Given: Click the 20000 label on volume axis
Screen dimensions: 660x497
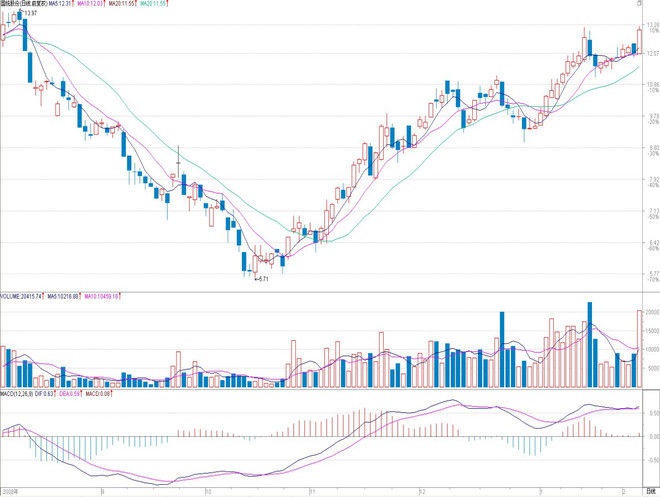Looking at the screenshot, I should [650, 312].
